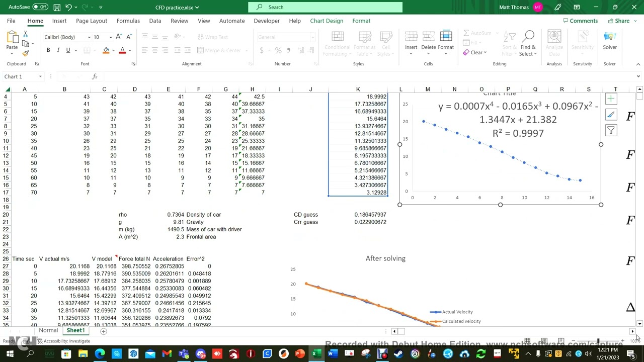This screenshot has width=644, height=362.
Task: Select the Sheet1 tab
Action: (x=75, y=330)
